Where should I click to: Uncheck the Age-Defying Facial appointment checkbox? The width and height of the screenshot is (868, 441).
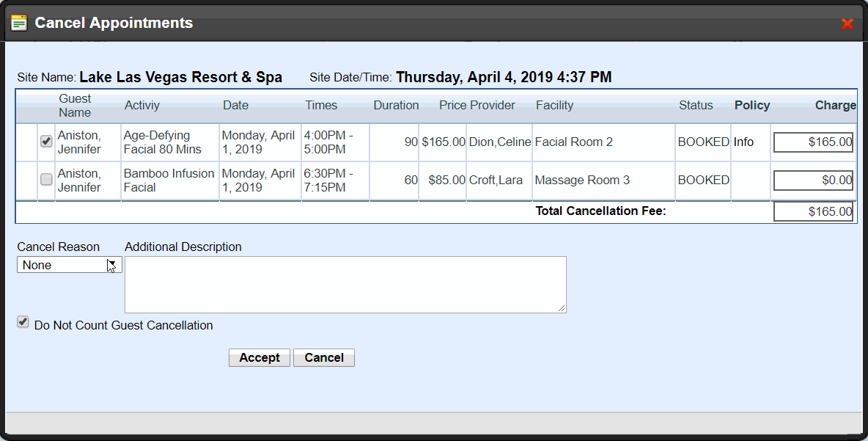(46, 142)
